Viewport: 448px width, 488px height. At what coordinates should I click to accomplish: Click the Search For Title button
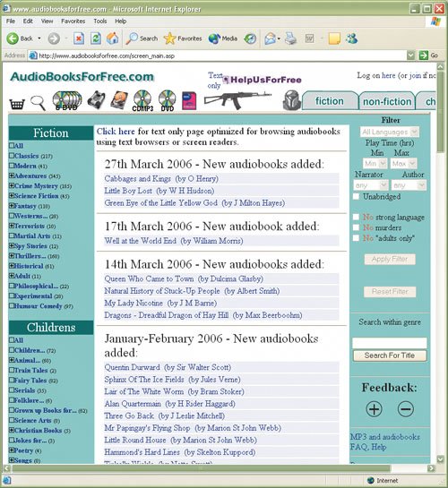coord(390,355)
